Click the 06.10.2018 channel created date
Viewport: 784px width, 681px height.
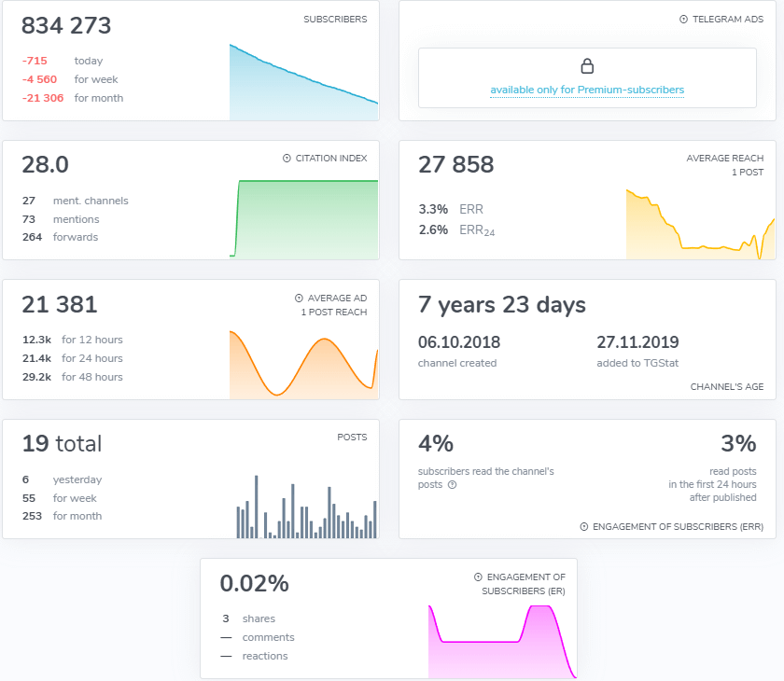point(457,342)
